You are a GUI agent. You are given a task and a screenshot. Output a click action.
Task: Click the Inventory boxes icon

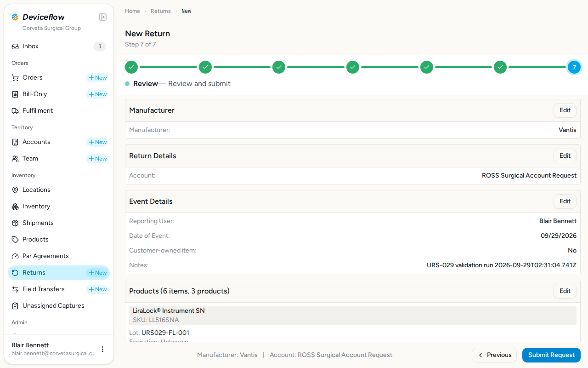point(15,207)
